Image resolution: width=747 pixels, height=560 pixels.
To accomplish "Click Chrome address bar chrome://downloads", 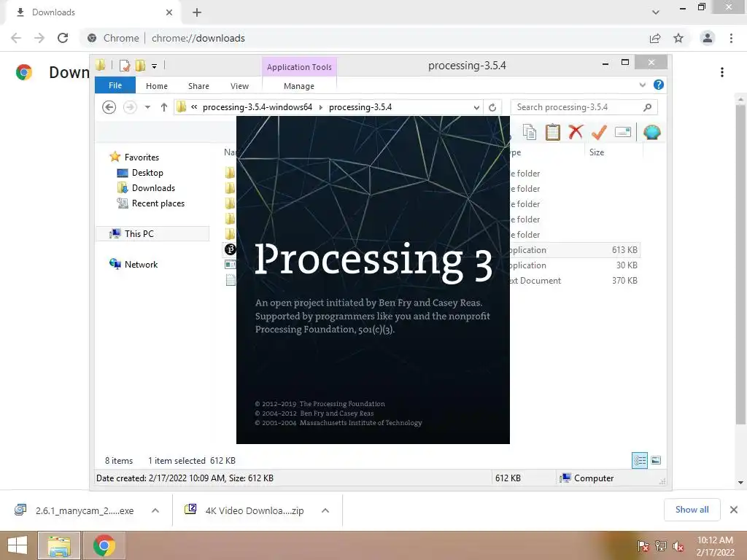I will (198, 38).
